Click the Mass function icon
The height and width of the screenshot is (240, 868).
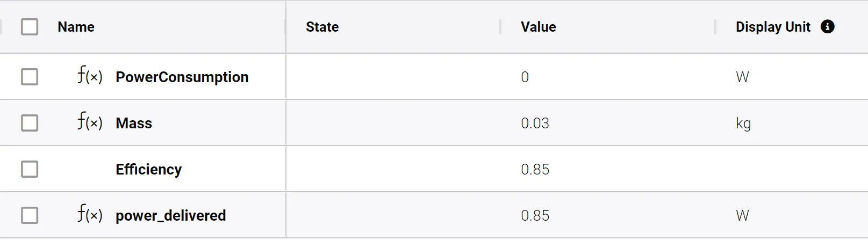coord(89,122)
